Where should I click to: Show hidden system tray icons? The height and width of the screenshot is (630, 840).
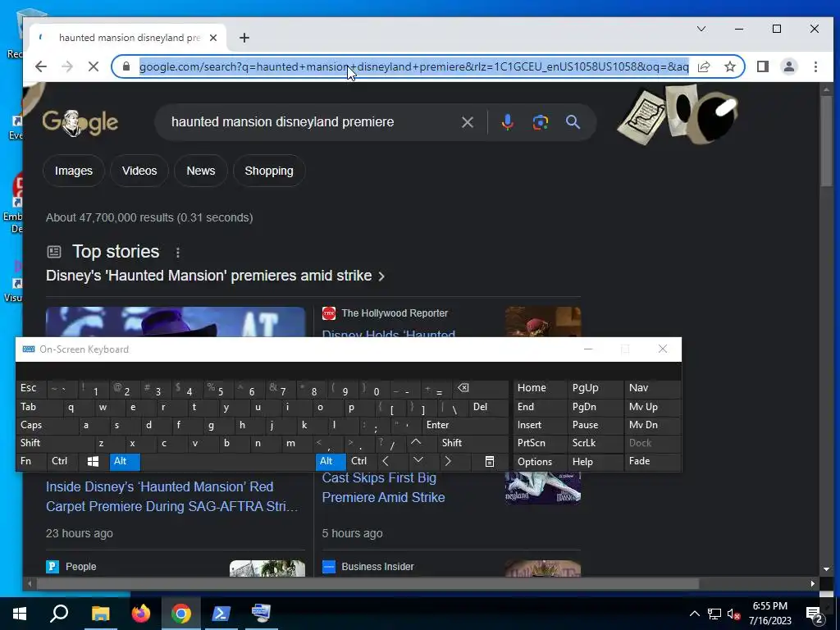pos(694,614)
